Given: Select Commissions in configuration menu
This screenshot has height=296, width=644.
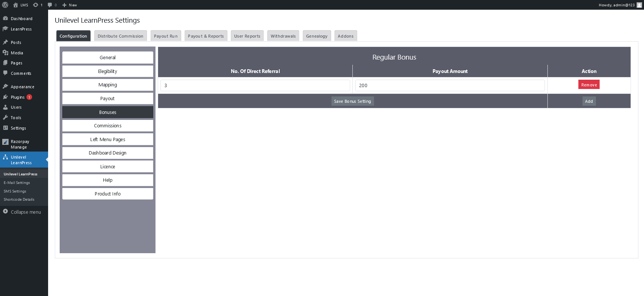Looking at the screenshot, I should 107,126.
